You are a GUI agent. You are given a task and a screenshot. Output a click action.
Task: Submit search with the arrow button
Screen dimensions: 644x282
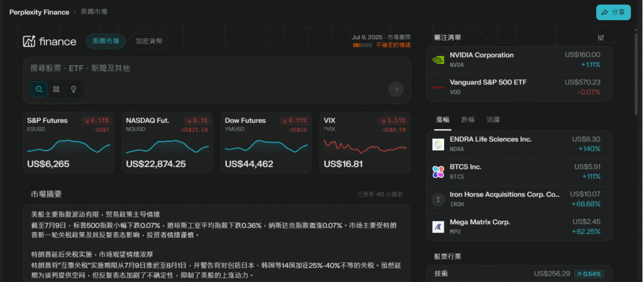[x=396, y=89]
